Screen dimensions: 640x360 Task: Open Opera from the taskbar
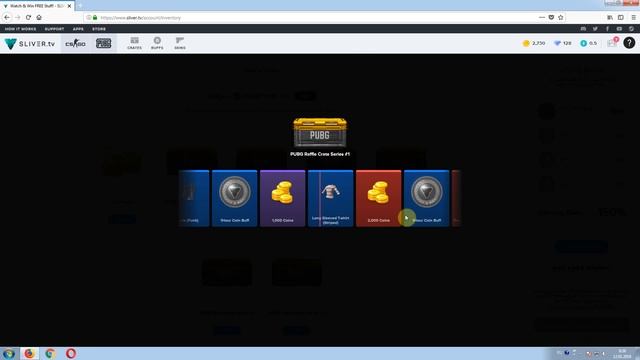click(x=71, y=353)
